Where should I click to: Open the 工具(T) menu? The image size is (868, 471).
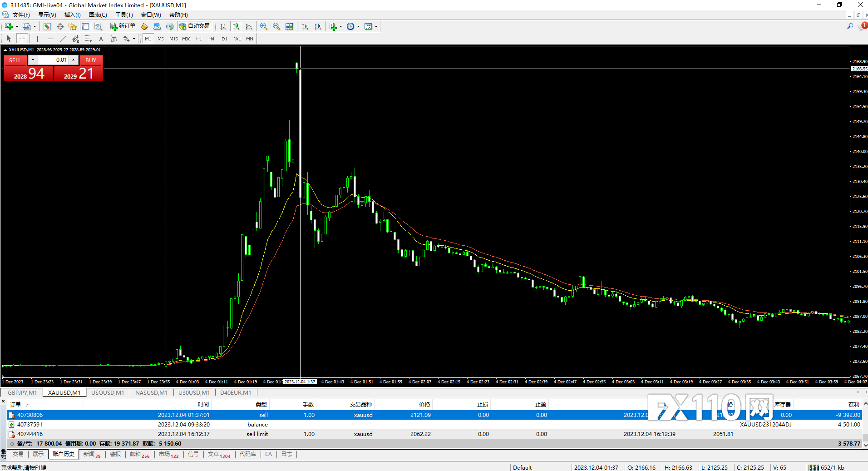pos(124,15)
